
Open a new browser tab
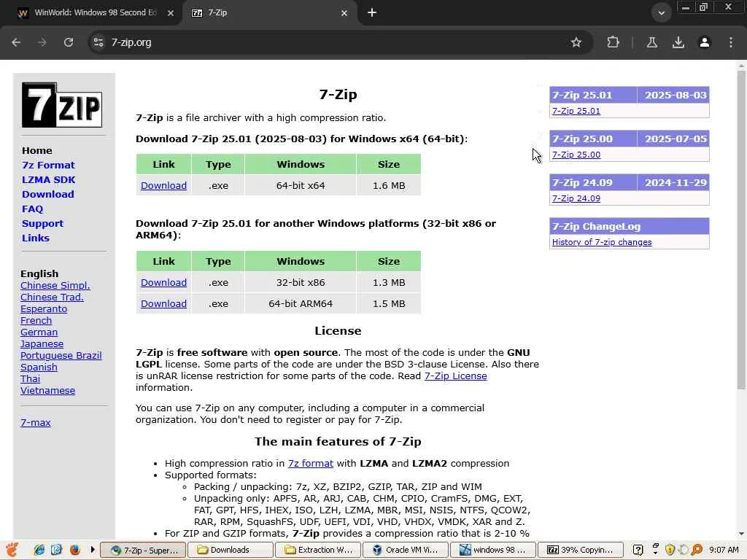coord(372,13)
